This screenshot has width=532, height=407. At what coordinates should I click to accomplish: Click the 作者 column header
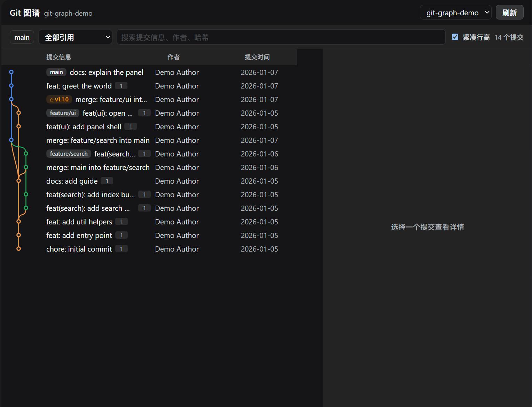coord(174,57)
